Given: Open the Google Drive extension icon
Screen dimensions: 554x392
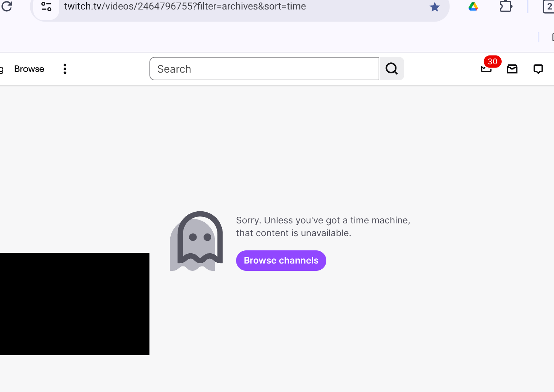Looking at the screenshot, I should pos(473,7).
